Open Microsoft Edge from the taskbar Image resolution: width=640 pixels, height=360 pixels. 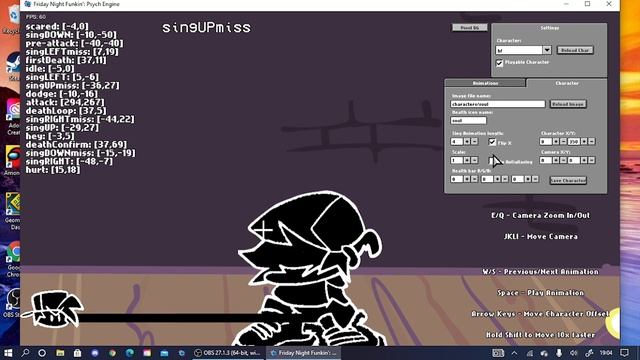tap(130, 353)
